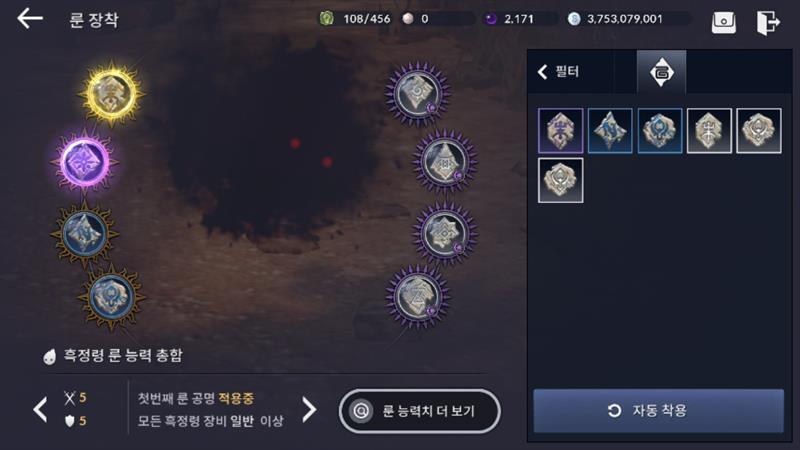Tap the top-right purple-spiked rune slot

click(x=417, y=94)
